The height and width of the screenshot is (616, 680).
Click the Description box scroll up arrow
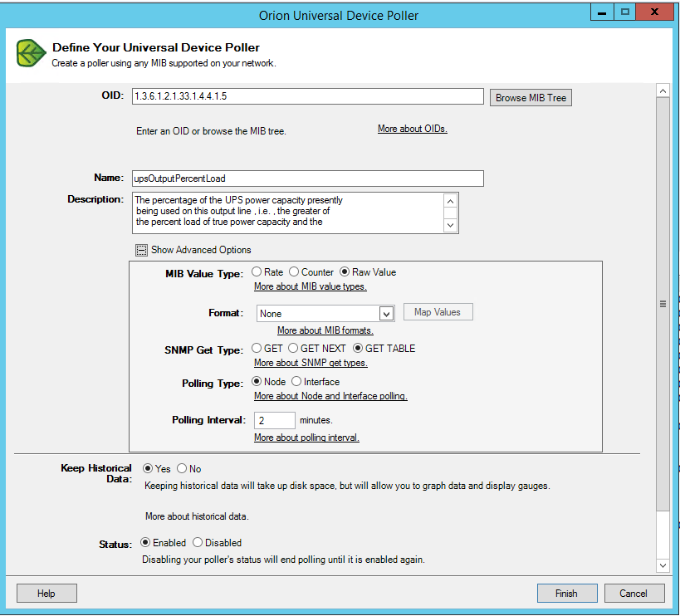coord(450,201)
